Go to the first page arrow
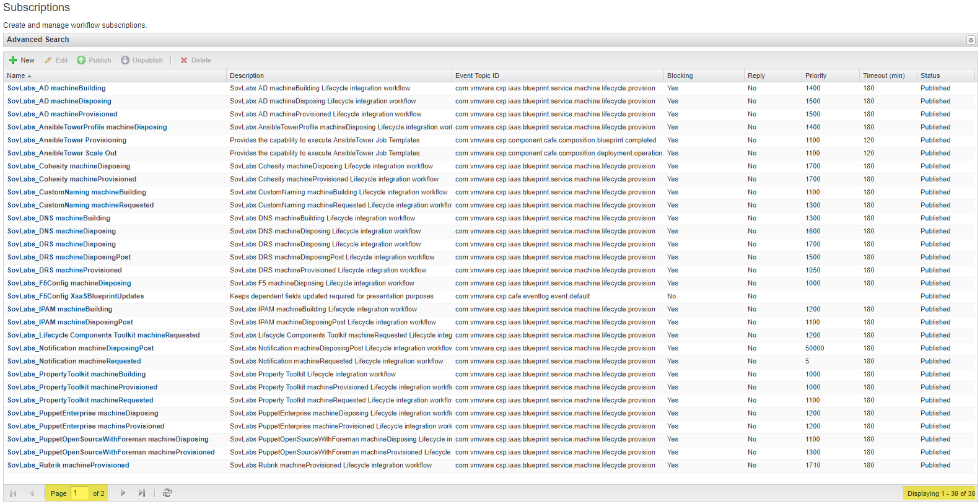Image resolution: width=980 pixels, height=504 pixels. (x=13, y=493)
